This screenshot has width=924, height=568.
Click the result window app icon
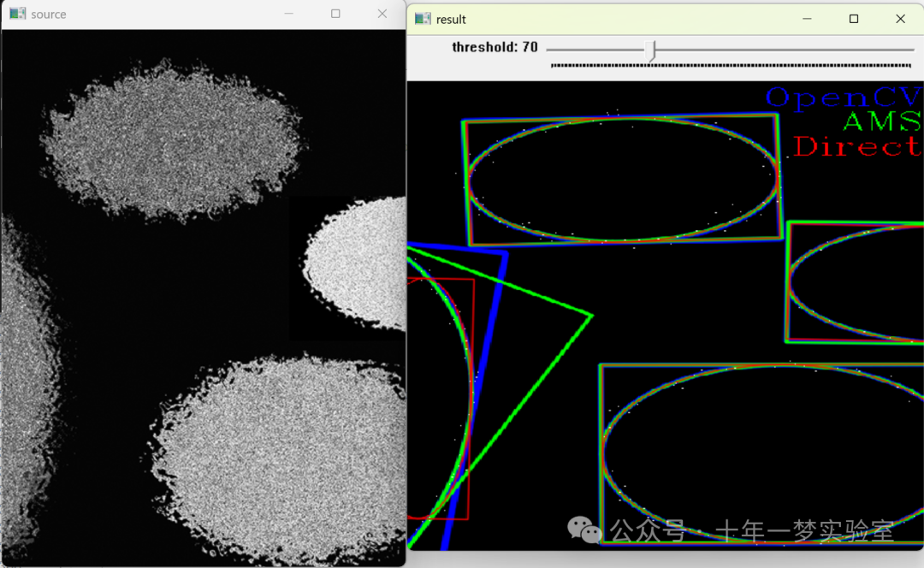click(x=423, y=19)
